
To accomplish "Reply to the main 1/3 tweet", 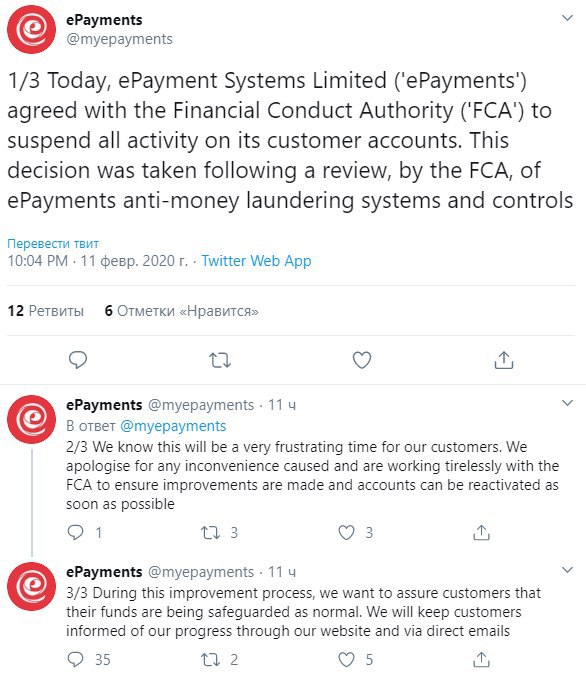I will pyautogui.click(x=78, y=360).
